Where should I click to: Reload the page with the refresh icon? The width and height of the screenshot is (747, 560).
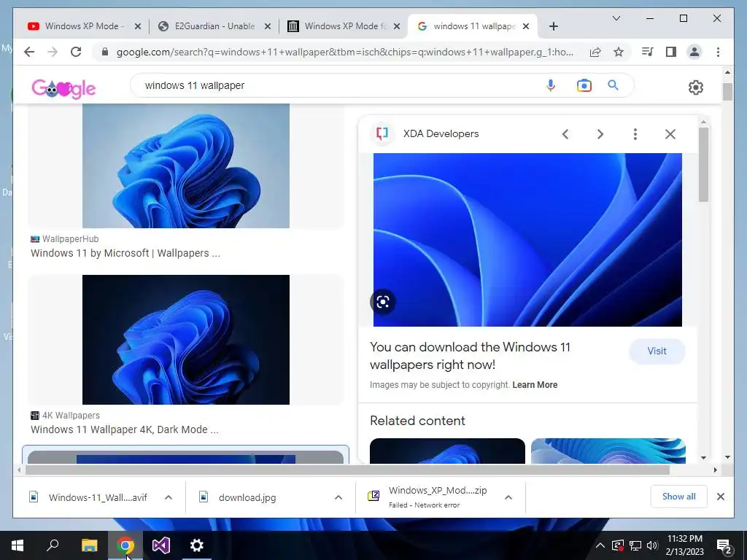[76, 52]
